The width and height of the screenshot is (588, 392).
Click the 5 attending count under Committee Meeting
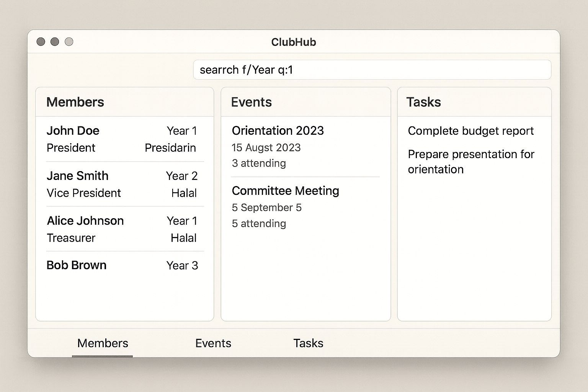coord(259,224)
